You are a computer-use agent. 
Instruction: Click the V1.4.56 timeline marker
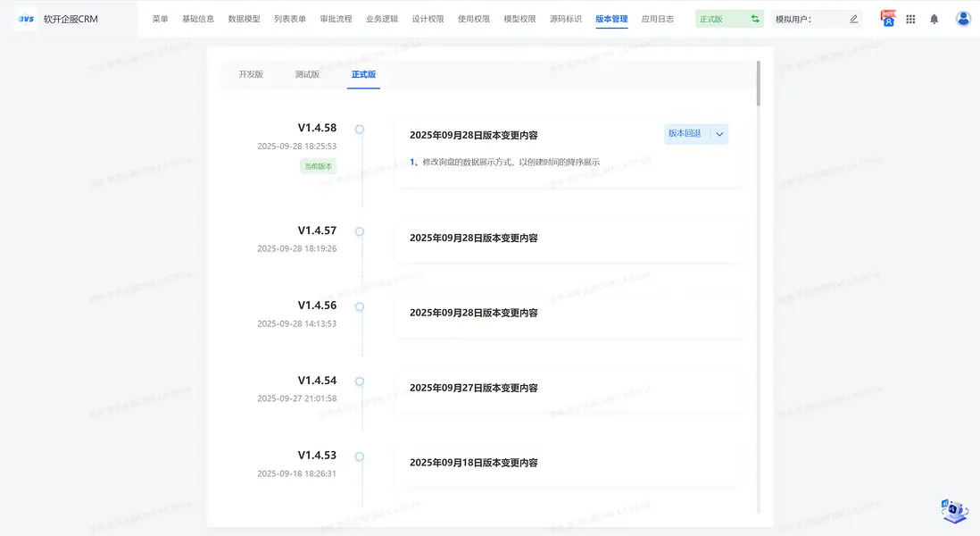(360, 307)
